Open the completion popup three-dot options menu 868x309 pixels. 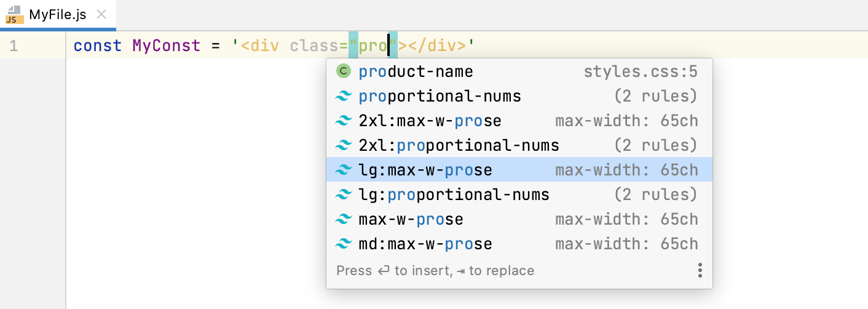[x=700, y=271]
